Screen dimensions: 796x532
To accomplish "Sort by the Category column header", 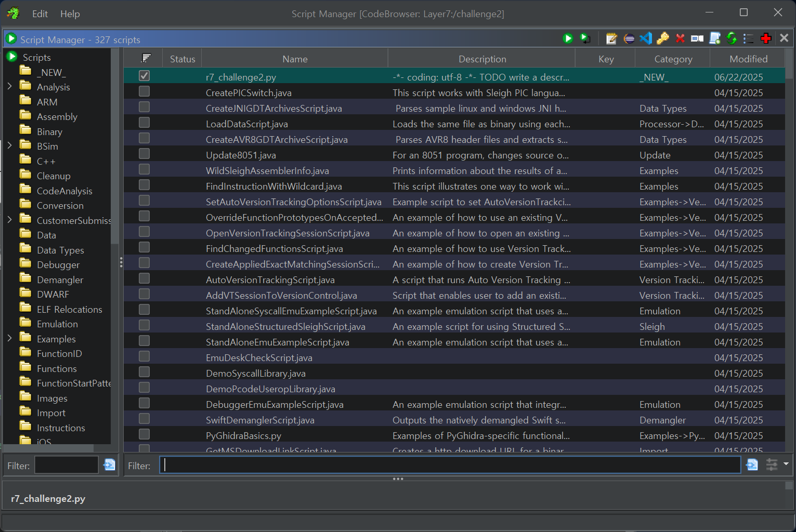I will (x=673, y=59).
